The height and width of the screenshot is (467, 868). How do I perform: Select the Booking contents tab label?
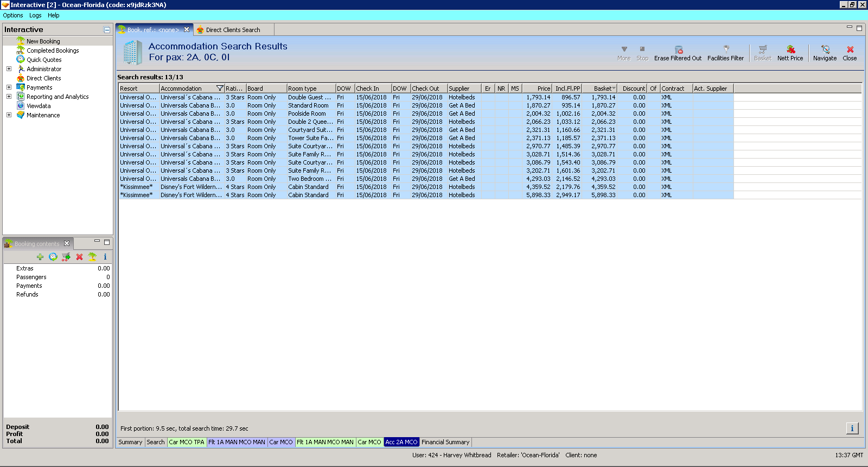pos(37,244)
